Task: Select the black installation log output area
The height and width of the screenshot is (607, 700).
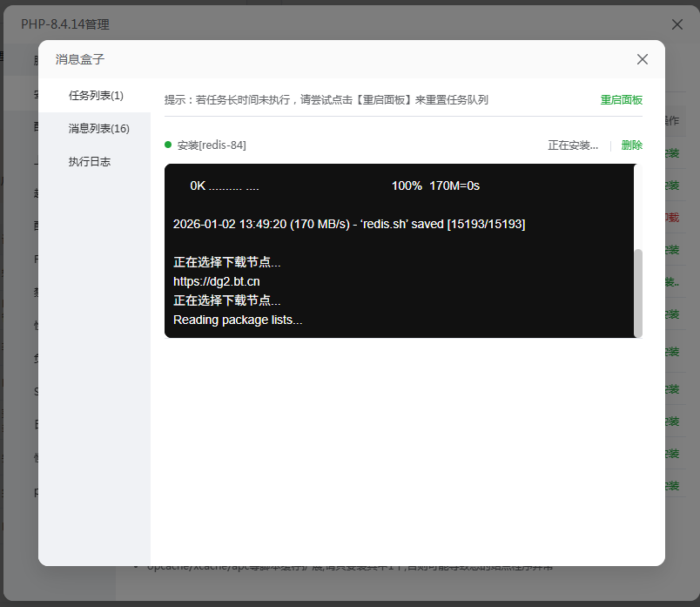Action: pyautogui.click(x=400, y=253)
